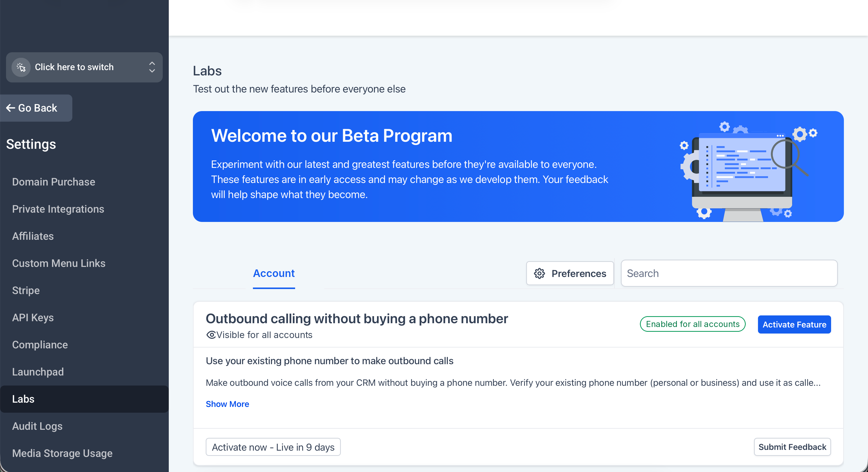Expand description with Show More
Screen dimensions: 868x472
coord(228,404)
